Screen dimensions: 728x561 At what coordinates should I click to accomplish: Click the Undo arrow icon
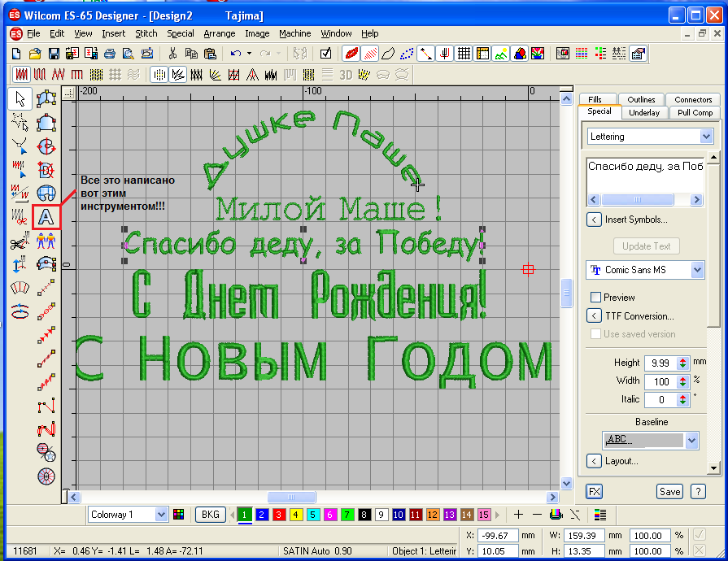point(235,54)
